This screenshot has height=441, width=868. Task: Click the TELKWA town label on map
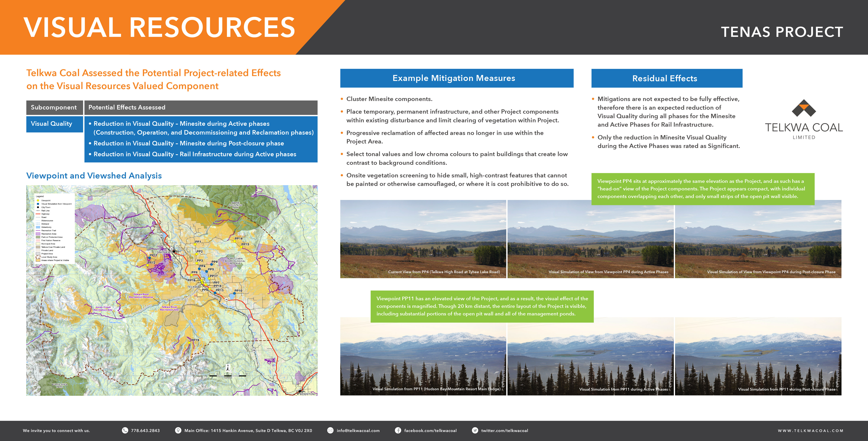194,287
